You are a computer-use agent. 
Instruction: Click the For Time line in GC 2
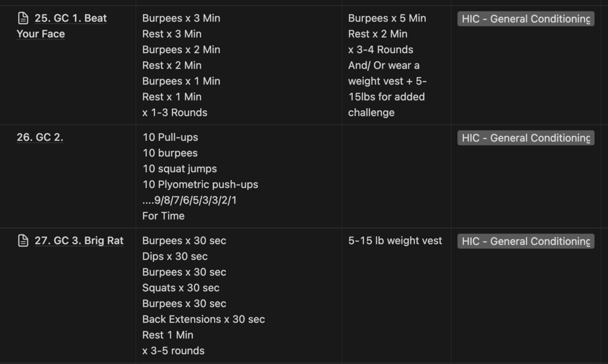[x=163, y=216]
